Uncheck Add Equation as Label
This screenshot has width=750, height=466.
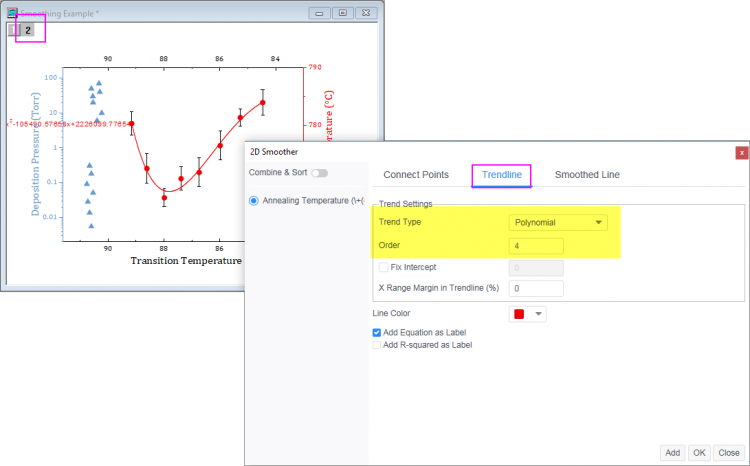coord(377,332)
